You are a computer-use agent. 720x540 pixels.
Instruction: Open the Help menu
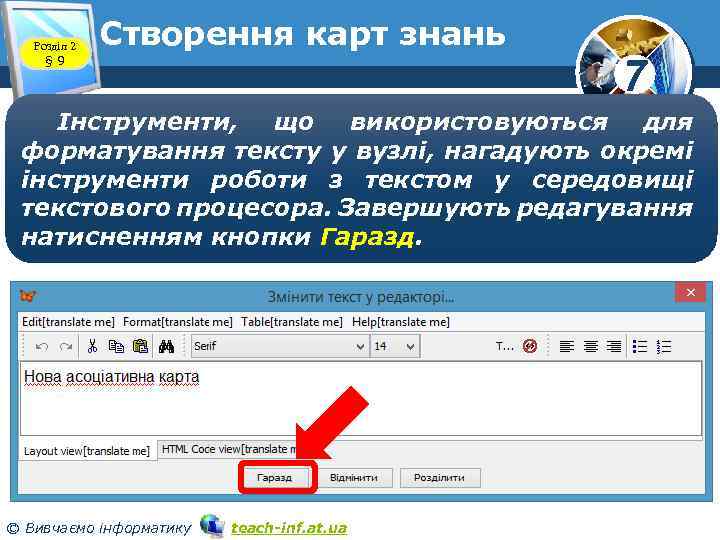[x=401, y=322]
